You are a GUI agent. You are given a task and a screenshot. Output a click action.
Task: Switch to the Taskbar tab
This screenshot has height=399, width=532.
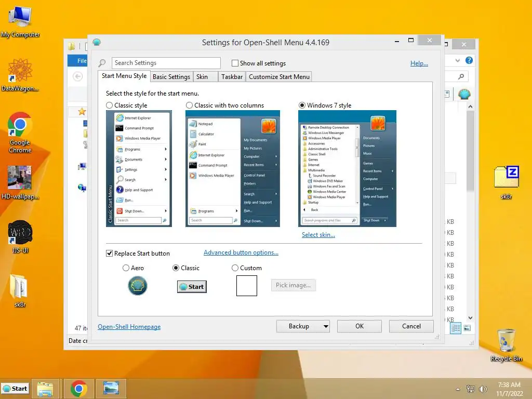[232, 77]
